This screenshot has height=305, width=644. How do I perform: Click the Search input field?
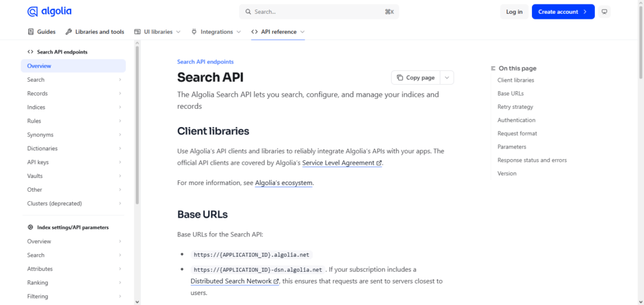(x=319, y=12)
